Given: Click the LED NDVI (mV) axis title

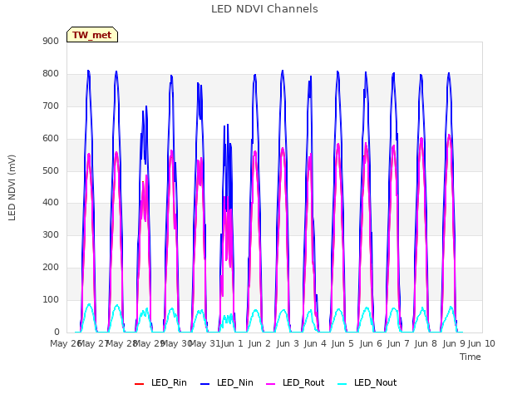Looking at the screenshot, I should point(12,188).
